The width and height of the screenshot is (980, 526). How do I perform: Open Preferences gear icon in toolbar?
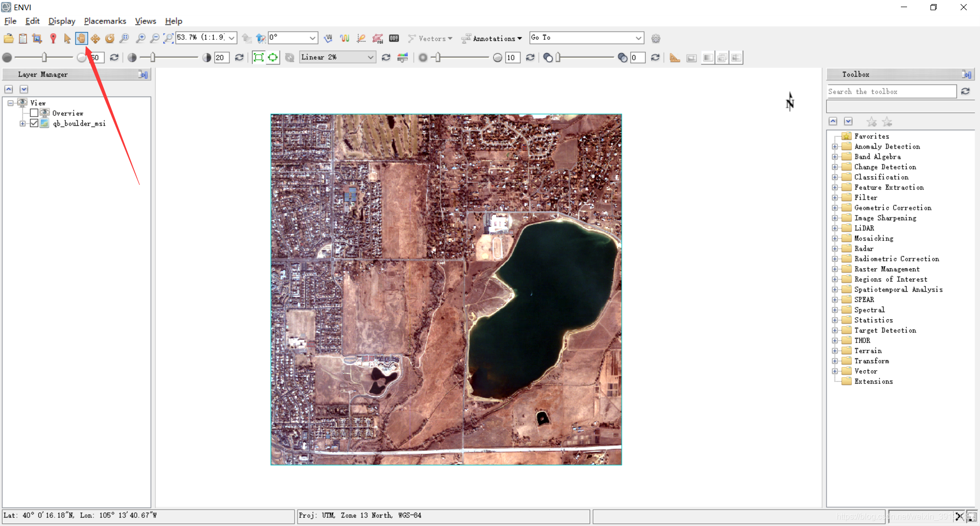pos(656,38)
